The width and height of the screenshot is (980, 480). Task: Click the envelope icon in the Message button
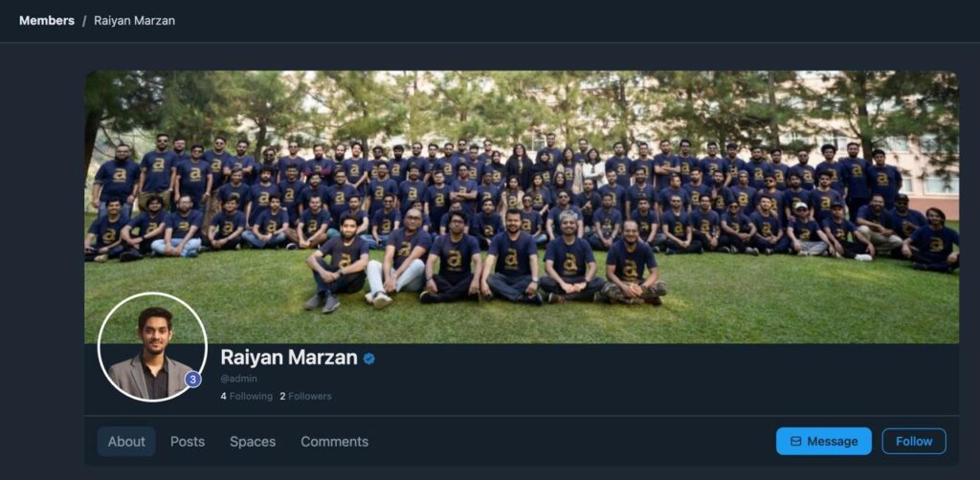(x=795, y=442)
